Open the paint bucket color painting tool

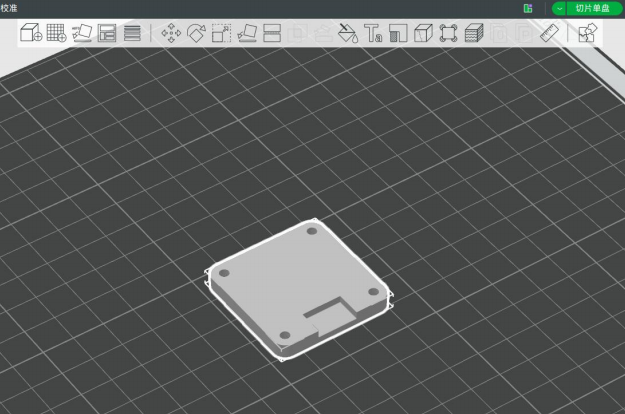348,33
